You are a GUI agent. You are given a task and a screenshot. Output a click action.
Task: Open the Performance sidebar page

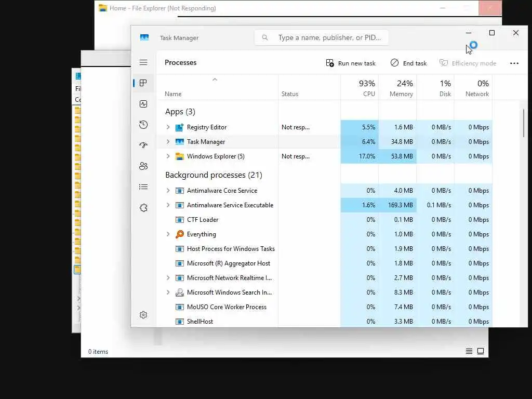tap(143, 104)
